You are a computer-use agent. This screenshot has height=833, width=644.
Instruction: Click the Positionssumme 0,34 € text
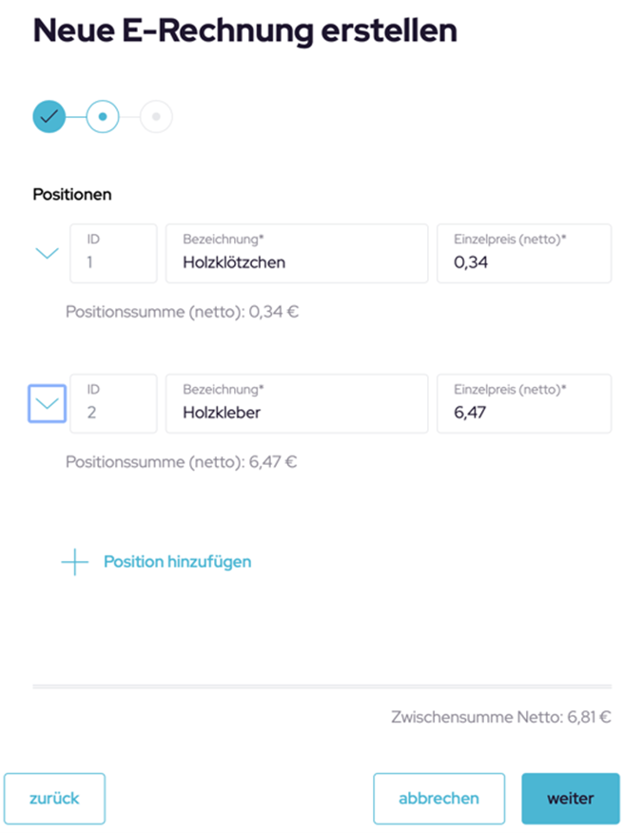coord(182,311)
